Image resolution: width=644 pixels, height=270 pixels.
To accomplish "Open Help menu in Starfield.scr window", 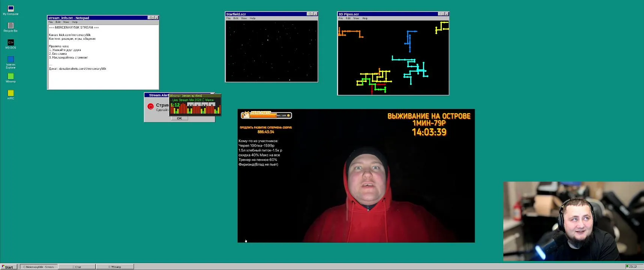I will [253, 18].
